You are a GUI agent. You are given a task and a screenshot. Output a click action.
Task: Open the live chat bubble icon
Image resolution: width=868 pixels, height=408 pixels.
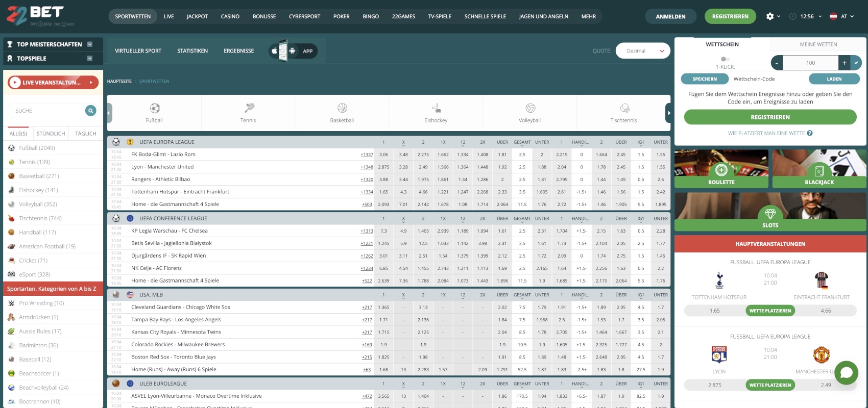846,372
